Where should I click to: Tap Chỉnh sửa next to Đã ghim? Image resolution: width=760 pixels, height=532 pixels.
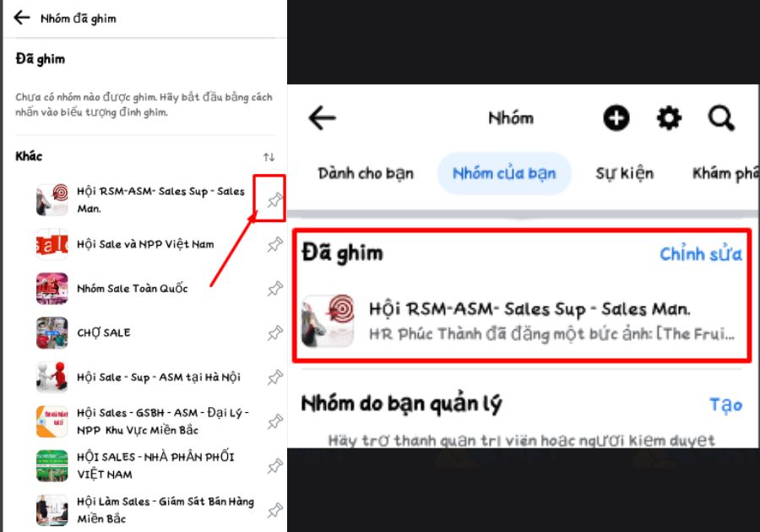point(703,253)
